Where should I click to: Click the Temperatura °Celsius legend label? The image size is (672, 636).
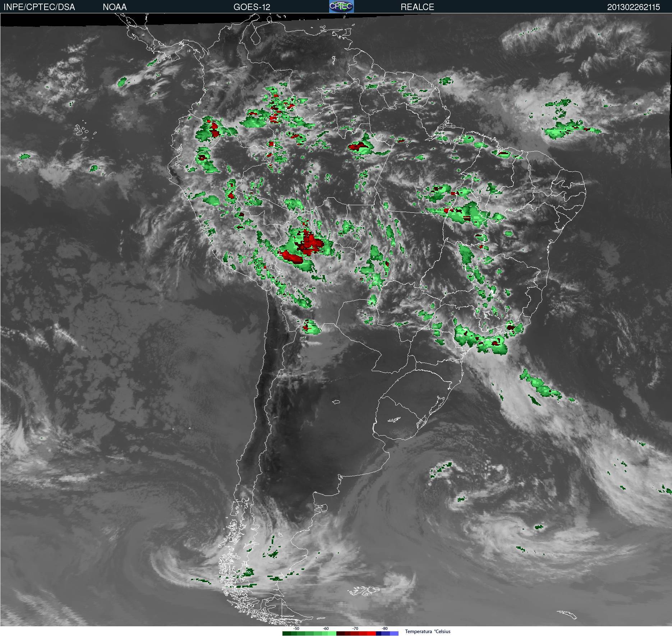428,631
